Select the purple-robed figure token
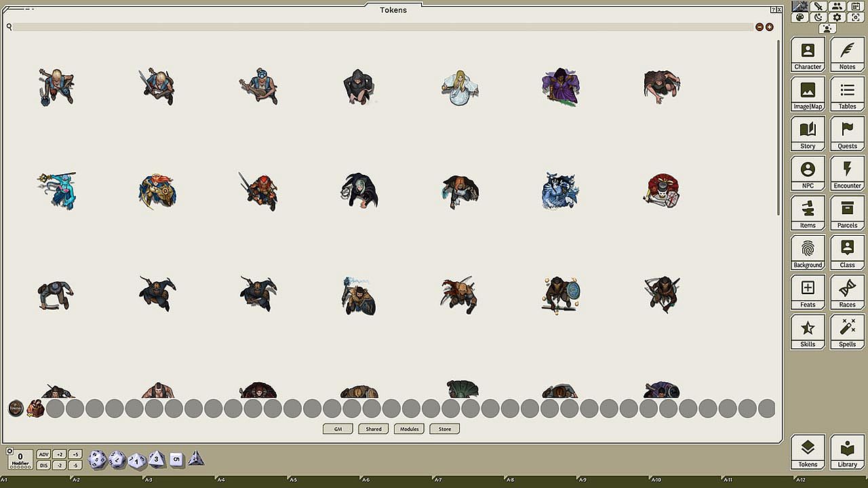 click(559, 87)
